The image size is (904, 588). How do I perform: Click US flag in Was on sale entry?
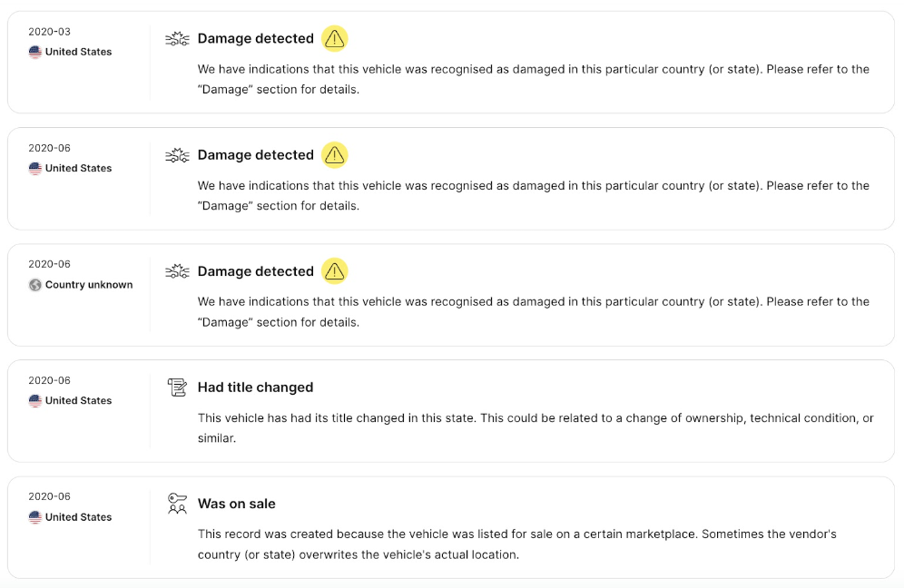35,517
